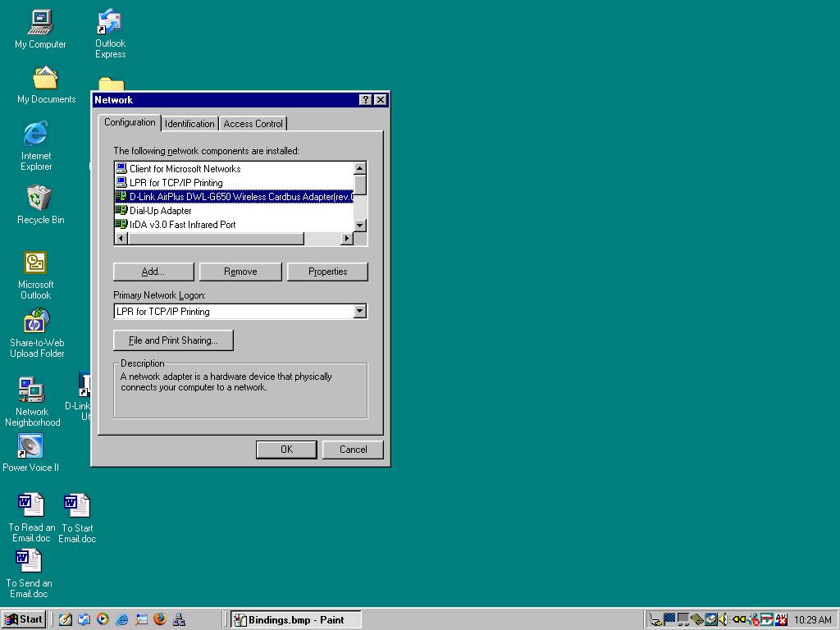Open the Recycle Bin
This screenshot has height=630, width=840.
[x=40, y=204]
